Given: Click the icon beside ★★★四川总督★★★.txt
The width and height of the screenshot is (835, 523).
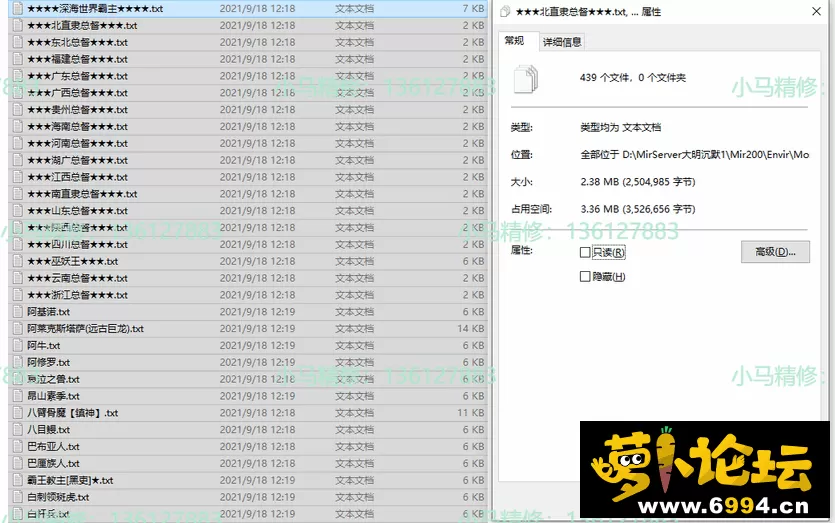Looking at the screenshot, I should click(x=18, y=244).
